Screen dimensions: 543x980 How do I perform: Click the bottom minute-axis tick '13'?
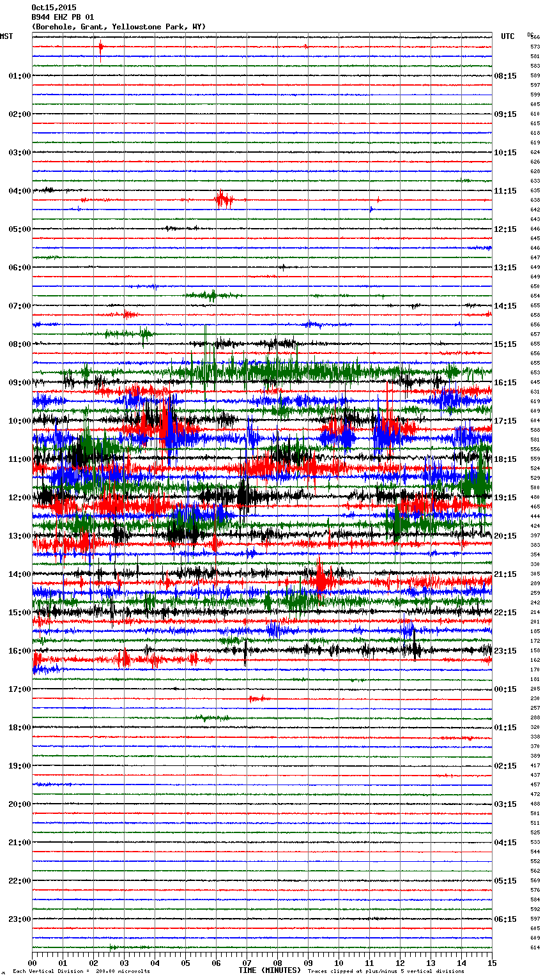[431, 963]
